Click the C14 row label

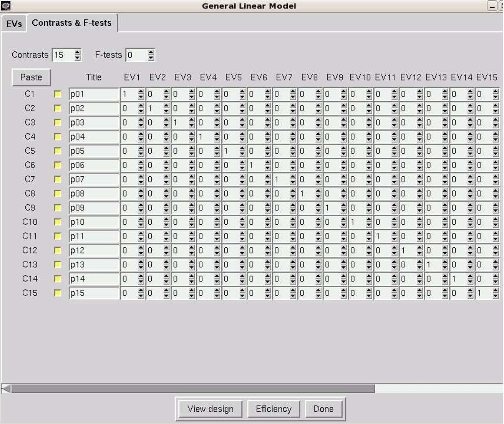[x=30, y=279]
